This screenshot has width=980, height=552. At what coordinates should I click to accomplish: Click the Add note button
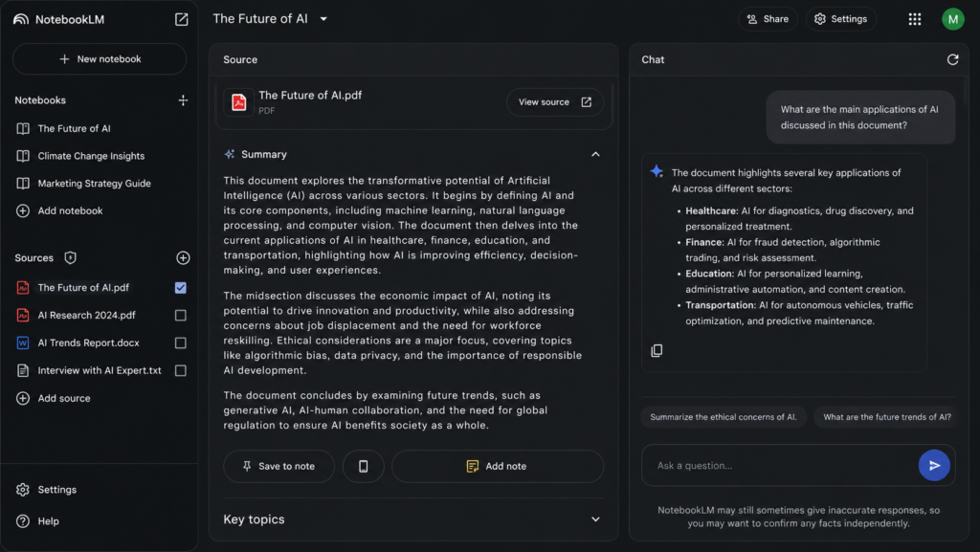498,466
